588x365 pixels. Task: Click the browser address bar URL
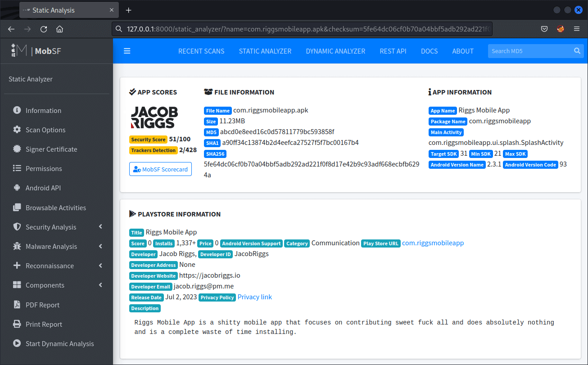pos(303,29)
